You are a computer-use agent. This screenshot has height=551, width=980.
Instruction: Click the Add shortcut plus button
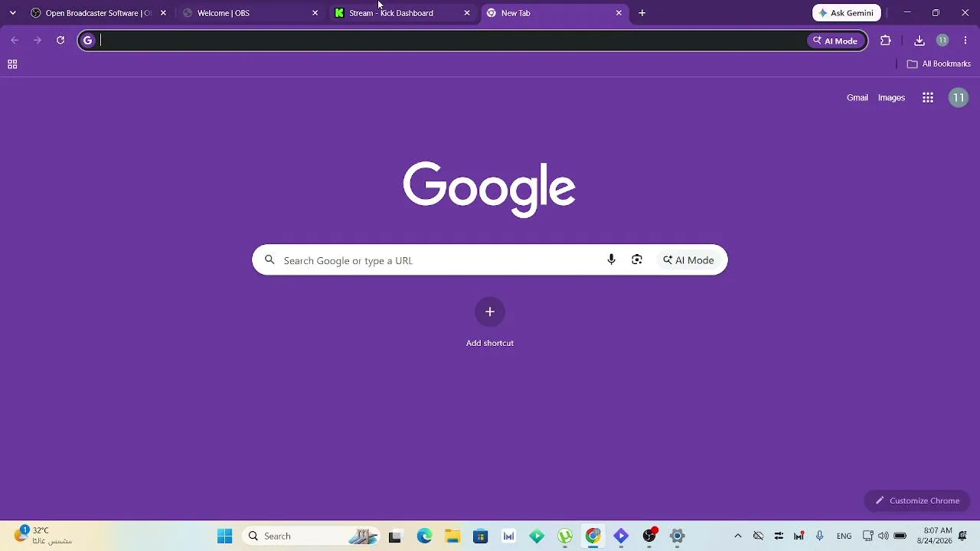click(490, 311)
